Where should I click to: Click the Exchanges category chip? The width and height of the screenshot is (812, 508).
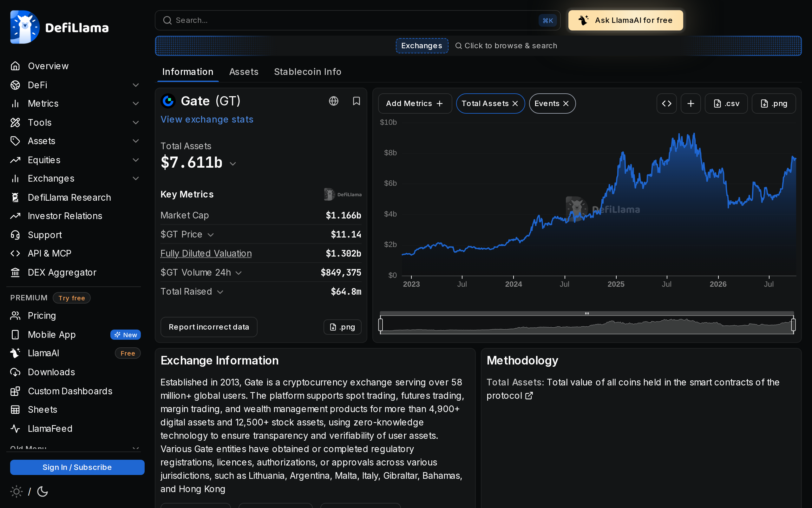[x=422, y=46]
